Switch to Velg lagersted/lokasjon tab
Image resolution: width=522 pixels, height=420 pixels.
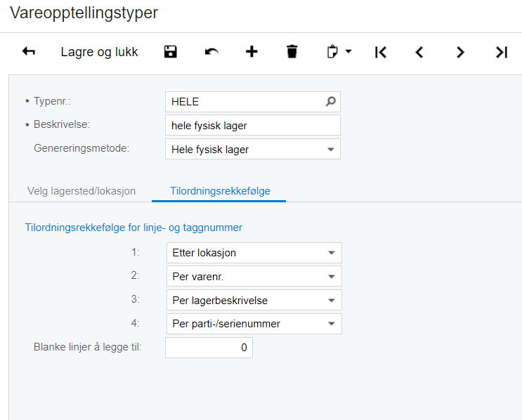[x=81, y=191]
